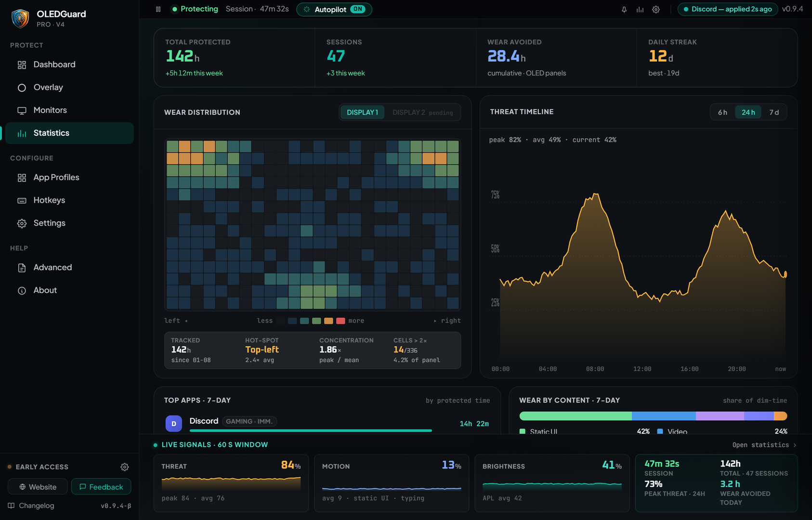Switch to the DISPLAY 2 pending tab
This screenshot has width=812, height=520.
(422, 112)
